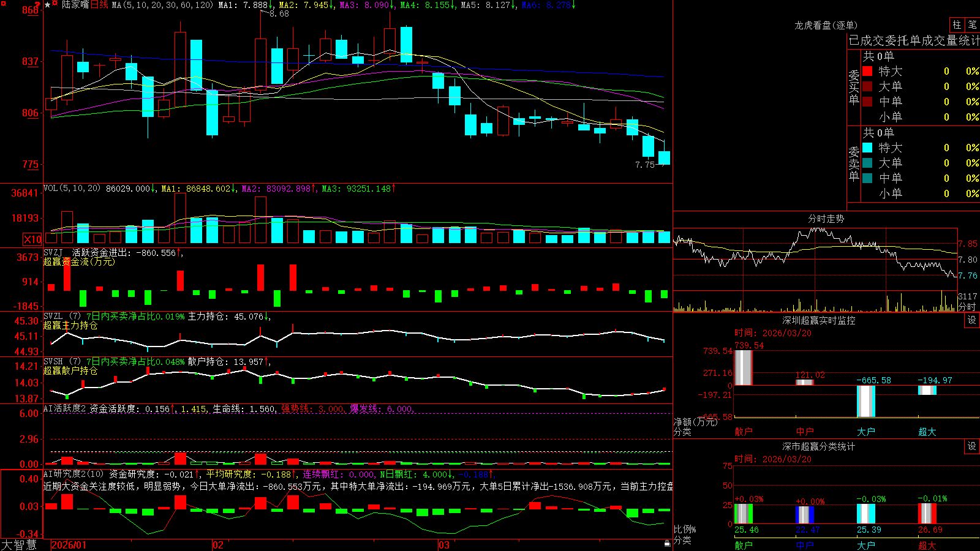The width and height of the screenshot is (980, 551).
Task: Click the 大智慧 logo at bottom-left
Action: point(19,544)
